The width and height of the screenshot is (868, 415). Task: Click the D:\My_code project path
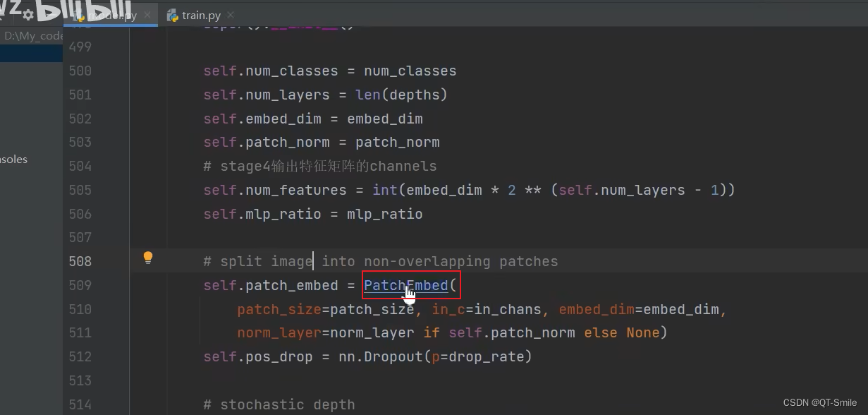tap(34, 35)
